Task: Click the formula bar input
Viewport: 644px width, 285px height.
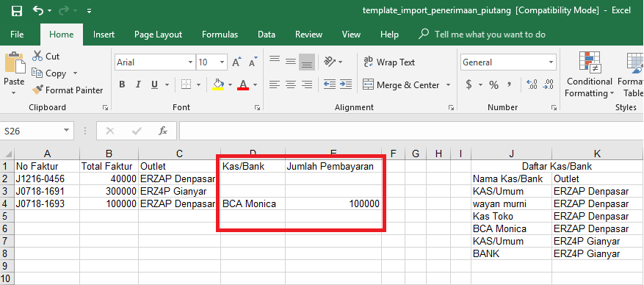Action: pos(411,131)
